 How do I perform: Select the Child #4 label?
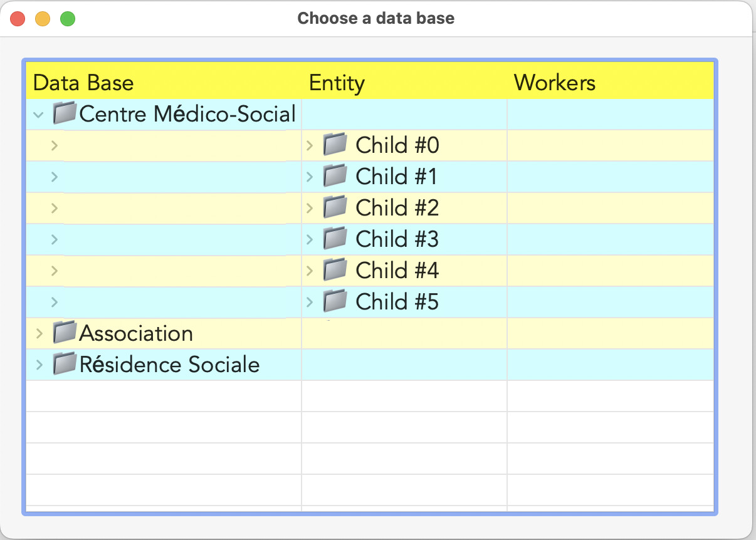[x=397, y=271]
